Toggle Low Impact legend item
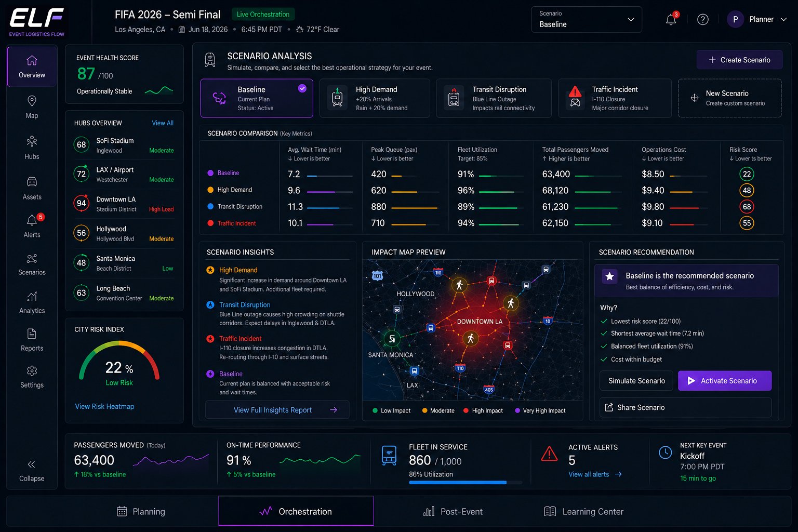The image size is (798, 532). point(391,410)
